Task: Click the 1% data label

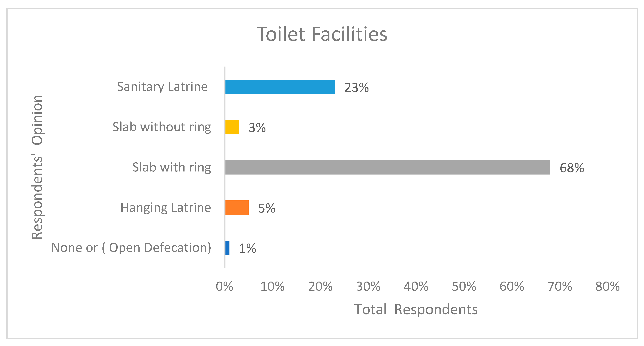Action: coord(248,248)
